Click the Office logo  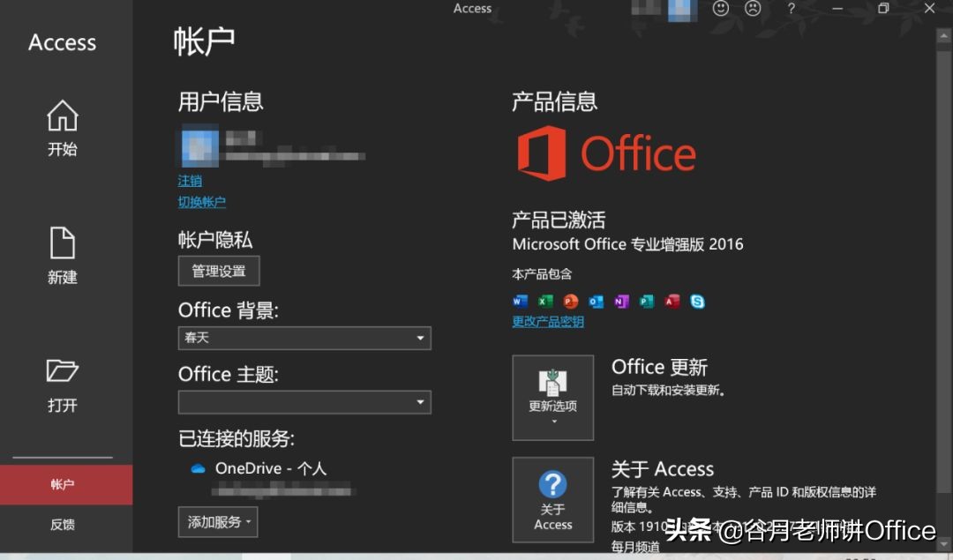[606, 153]
